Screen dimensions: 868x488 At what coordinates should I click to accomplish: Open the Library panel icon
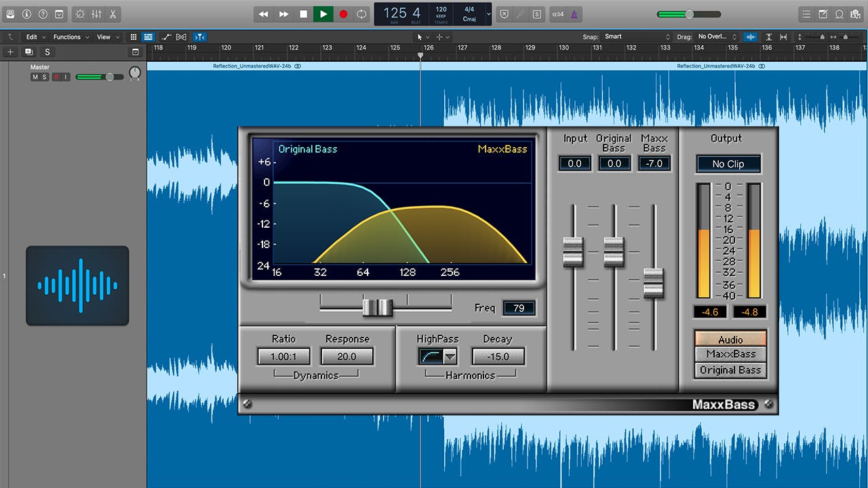pyautogui.click(x=10, y=14)
